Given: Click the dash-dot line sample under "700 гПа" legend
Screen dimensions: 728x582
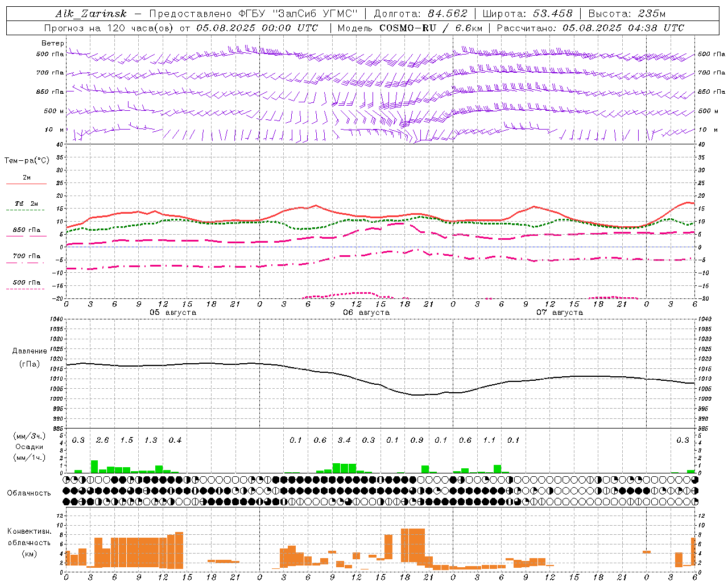Looking at the screenshot, I should tap(25, 263).
